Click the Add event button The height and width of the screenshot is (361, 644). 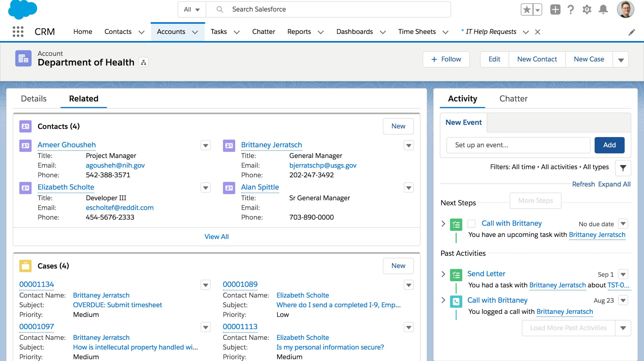(x=610, y=145)
